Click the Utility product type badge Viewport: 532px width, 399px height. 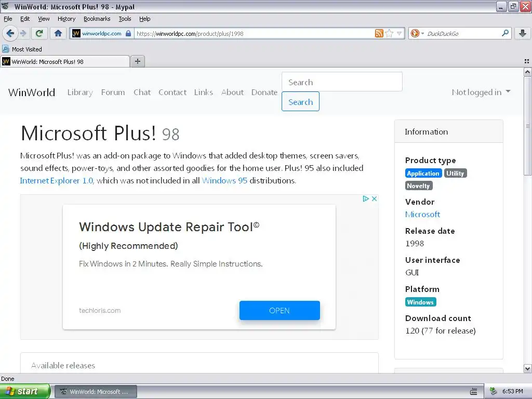point(455,174)
